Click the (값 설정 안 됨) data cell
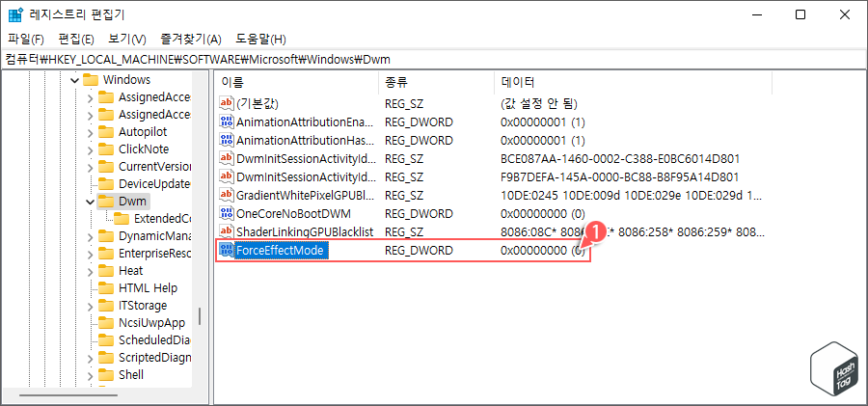868x406 pixels. [x=538, y=103]
